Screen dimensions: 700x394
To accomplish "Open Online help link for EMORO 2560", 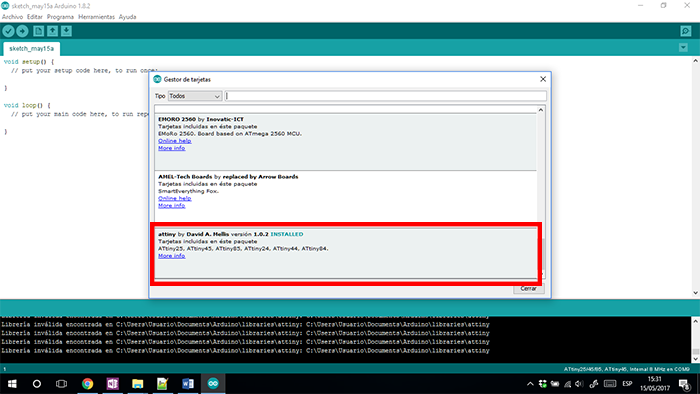I will coord(175,141).
